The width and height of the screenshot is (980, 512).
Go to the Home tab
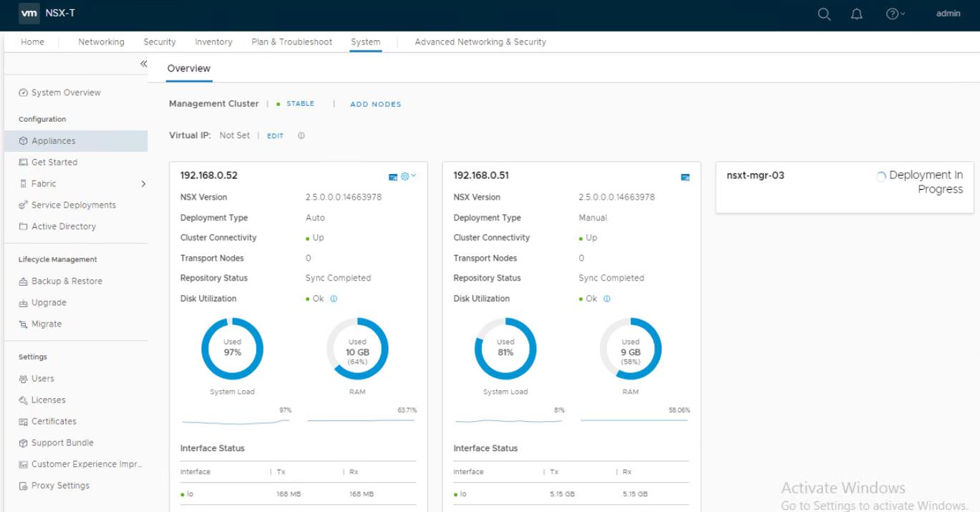coord(32,42)
